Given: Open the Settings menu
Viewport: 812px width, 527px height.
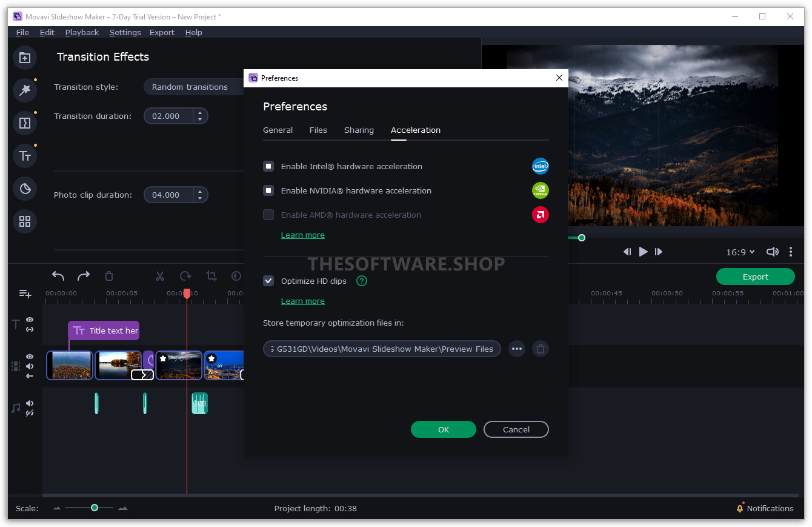Looking at the screenshot, I should (125, 32).
